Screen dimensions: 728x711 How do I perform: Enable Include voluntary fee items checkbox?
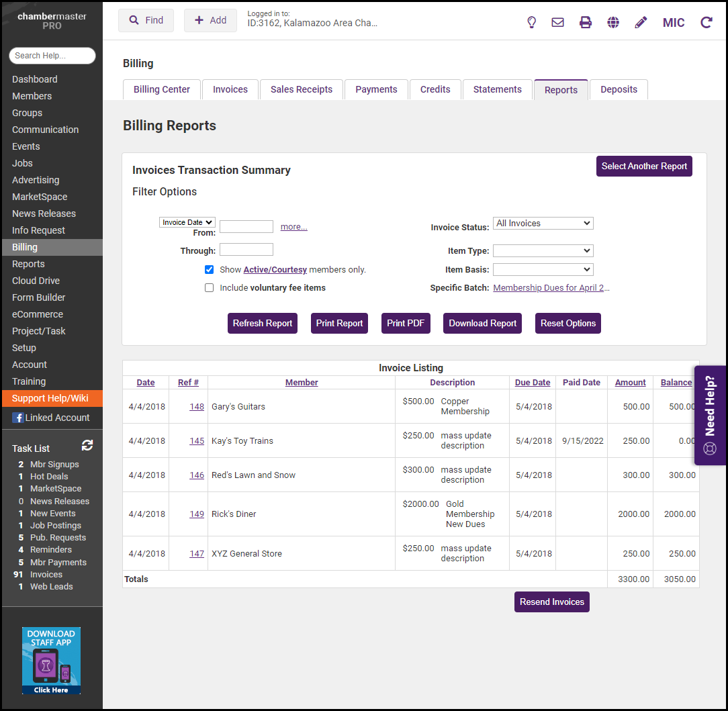tap(210, 287)
